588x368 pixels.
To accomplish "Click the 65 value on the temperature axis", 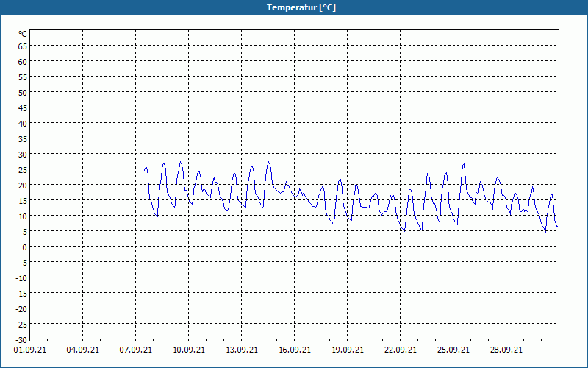I will pyautogui.click(x=23, y=46).
